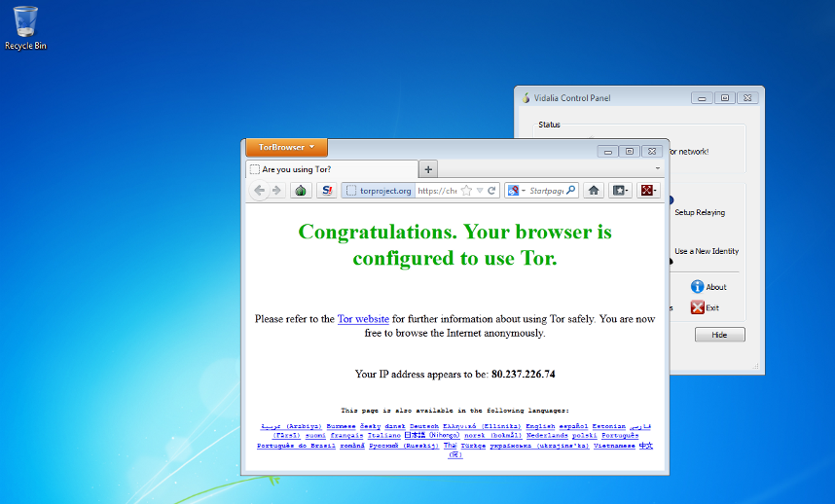Open the Estonian language link
Screen dimensions: 835x504
(x=609, y=426)
